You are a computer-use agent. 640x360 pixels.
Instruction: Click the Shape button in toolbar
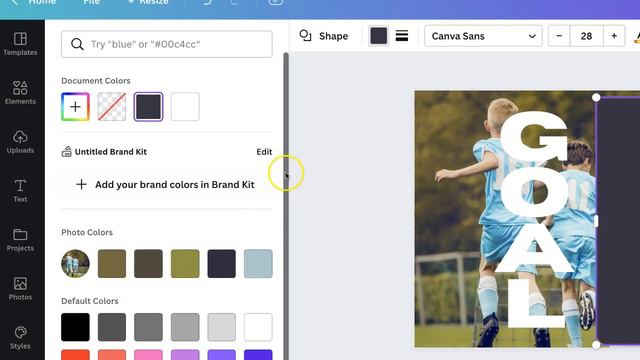324,36
